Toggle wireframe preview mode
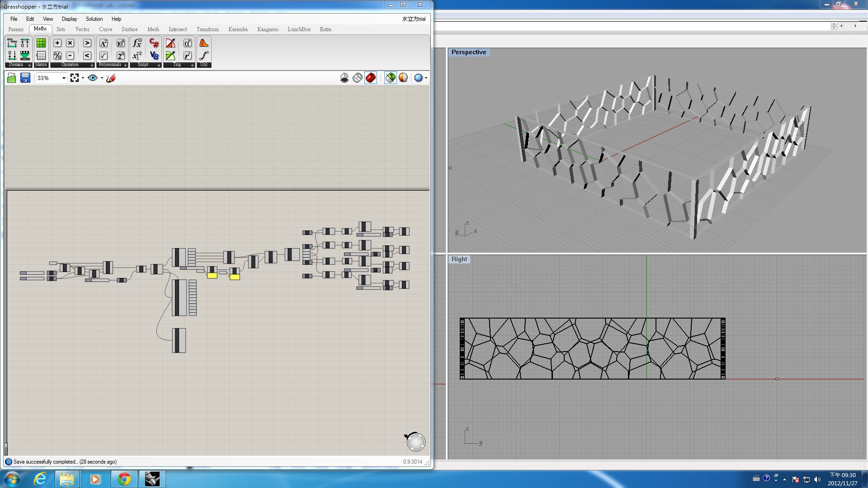The height and width of the screenshot is (488, 868). pos(358,78)
